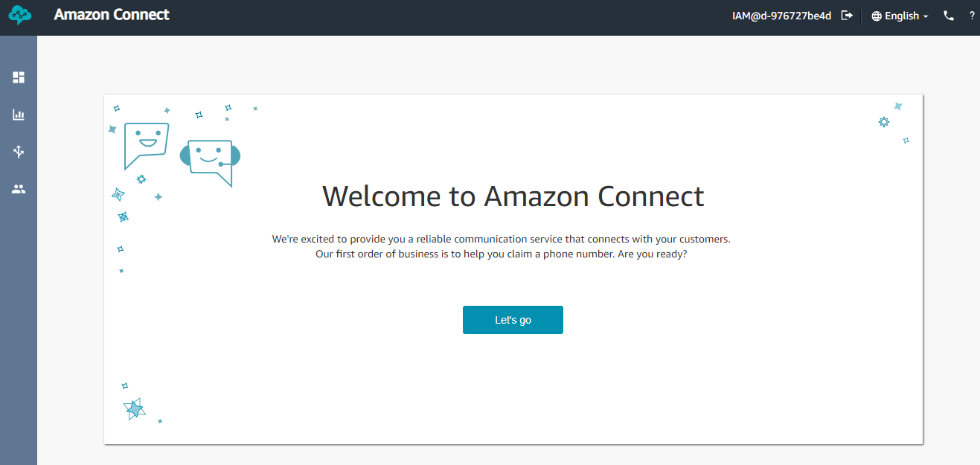Click the smiling chat bubble illustration
Viewport: 980px width, 465px height.
pos(146,145)
